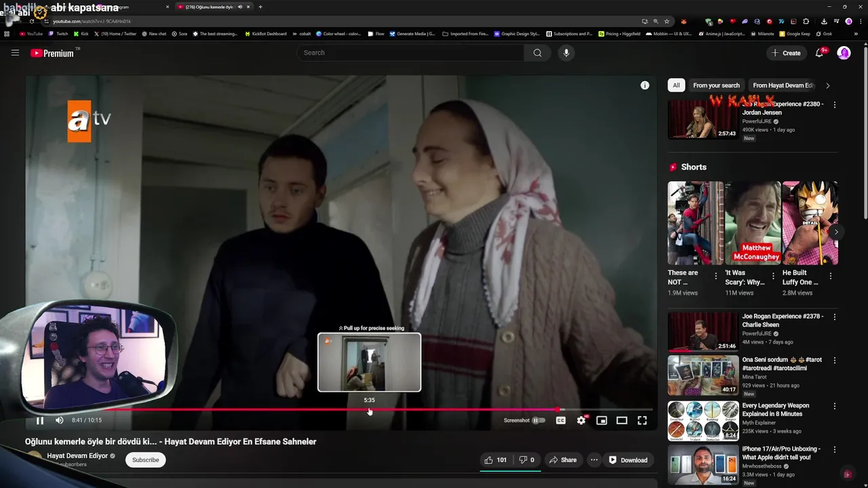Enter fullscreen from the player controls

point(642,420)
